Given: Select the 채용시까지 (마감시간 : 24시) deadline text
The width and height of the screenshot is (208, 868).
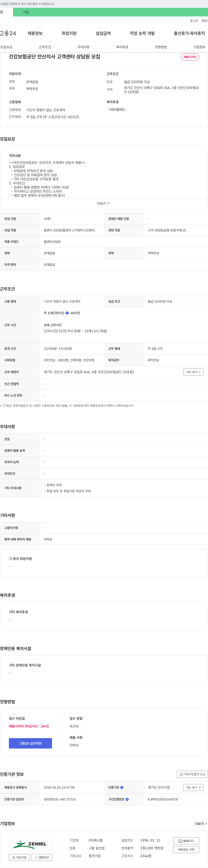Looking at the screenshot, I should (x=29, y=726).
